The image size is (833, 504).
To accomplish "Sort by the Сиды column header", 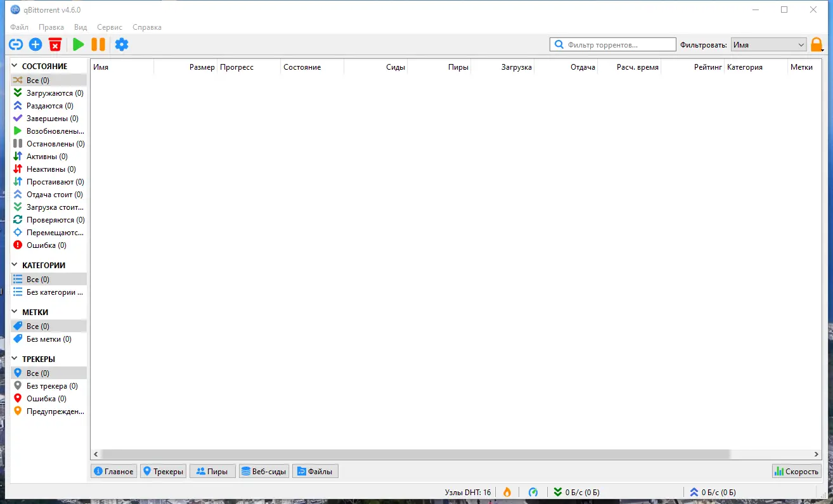I will click(375, 67).
